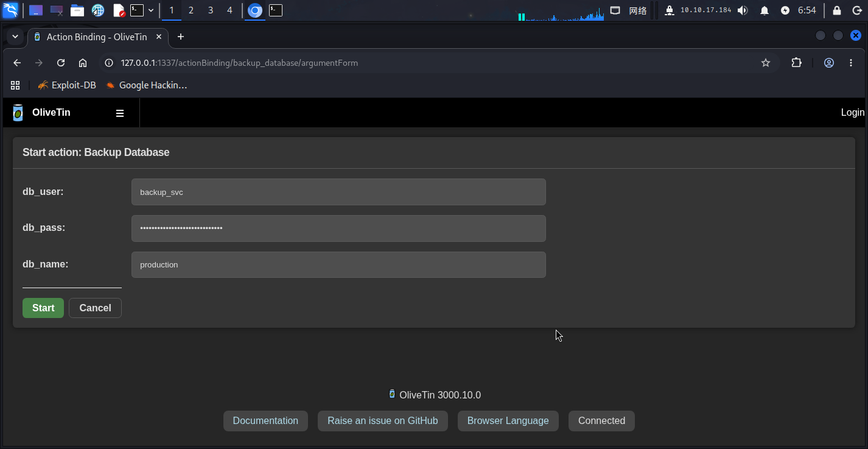Open the volume control in system tray
The height and width of the screenshot is (449, 868).
pos(743,10)
